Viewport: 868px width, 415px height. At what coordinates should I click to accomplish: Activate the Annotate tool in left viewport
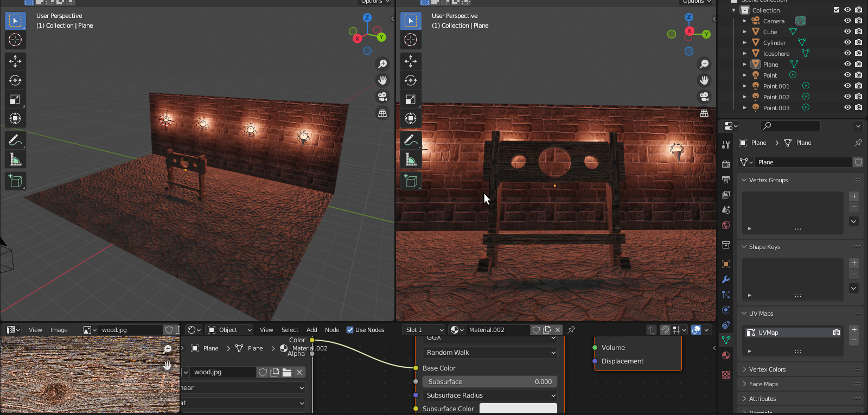(x=15, y=141)
